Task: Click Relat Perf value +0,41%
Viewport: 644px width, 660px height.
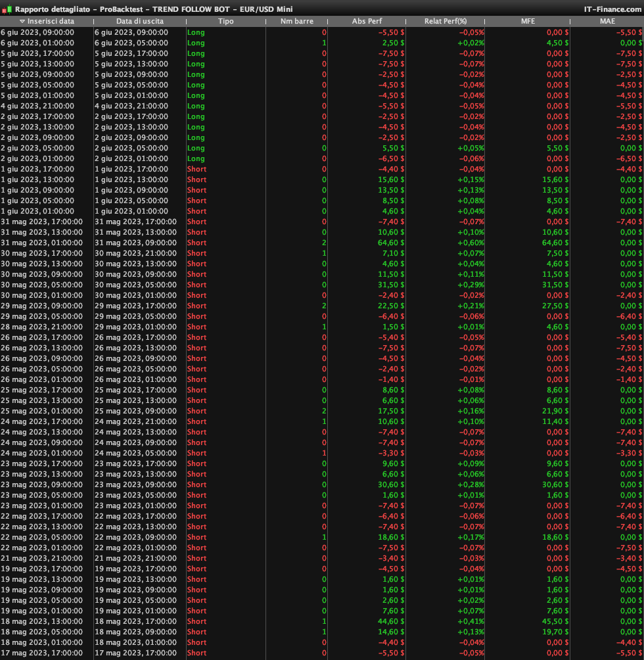Action: point(471,622)
